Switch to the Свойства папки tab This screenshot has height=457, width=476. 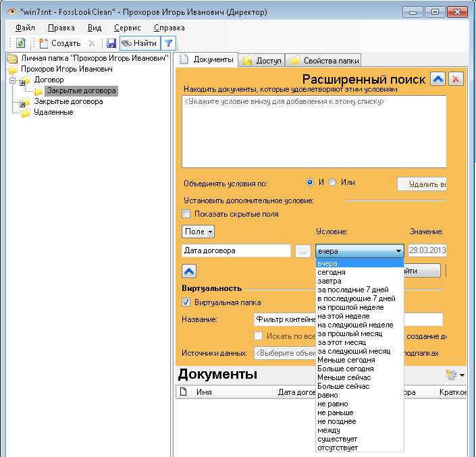(x=323, y=60)
